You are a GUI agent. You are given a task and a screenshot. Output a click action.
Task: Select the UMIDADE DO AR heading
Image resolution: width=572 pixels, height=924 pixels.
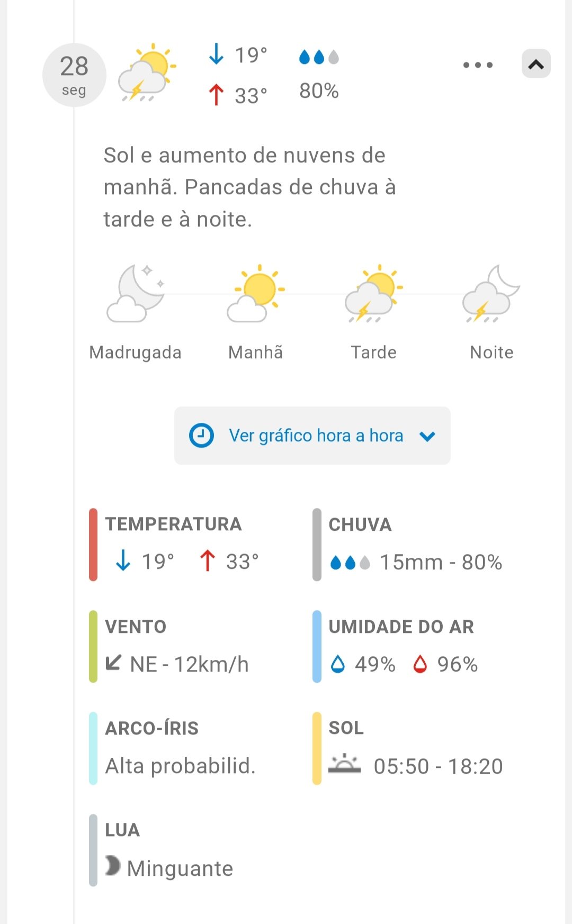coord(401,627)
